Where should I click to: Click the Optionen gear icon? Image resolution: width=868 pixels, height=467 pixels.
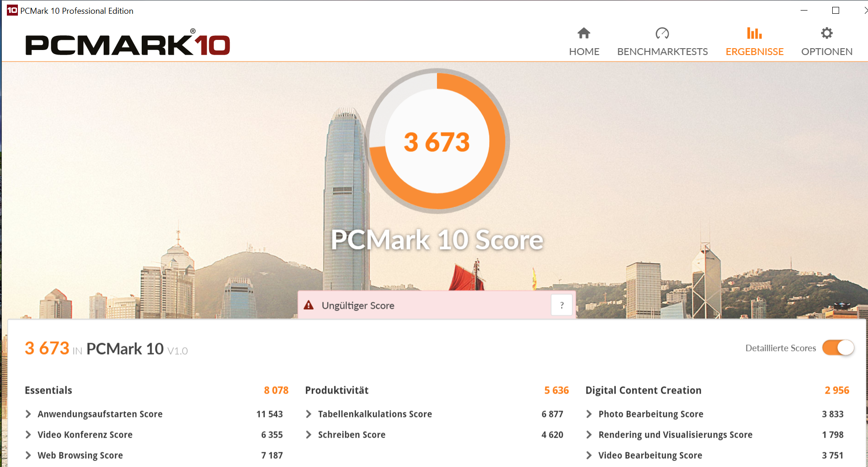[827, 33]
